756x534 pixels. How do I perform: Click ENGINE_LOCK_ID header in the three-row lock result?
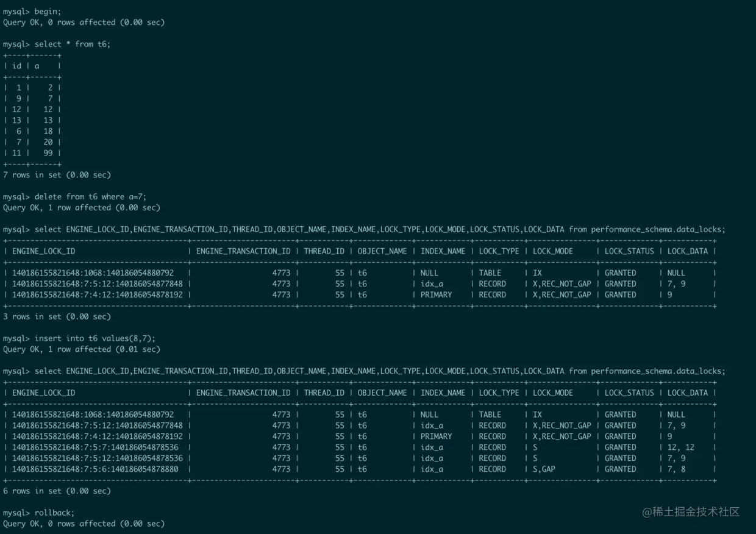pyautogui.click(x=43, y=251)
